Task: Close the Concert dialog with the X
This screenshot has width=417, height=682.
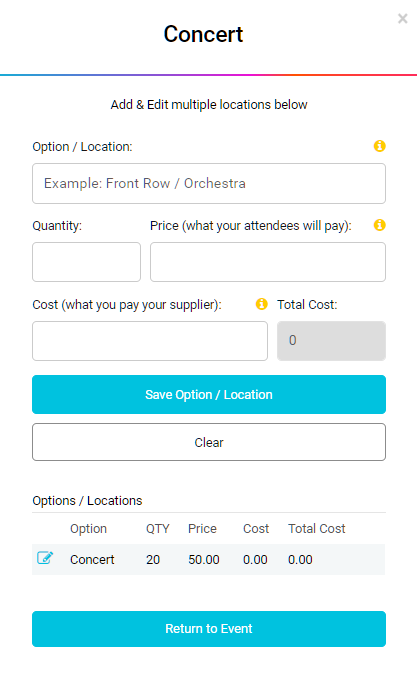Action: 403,19
